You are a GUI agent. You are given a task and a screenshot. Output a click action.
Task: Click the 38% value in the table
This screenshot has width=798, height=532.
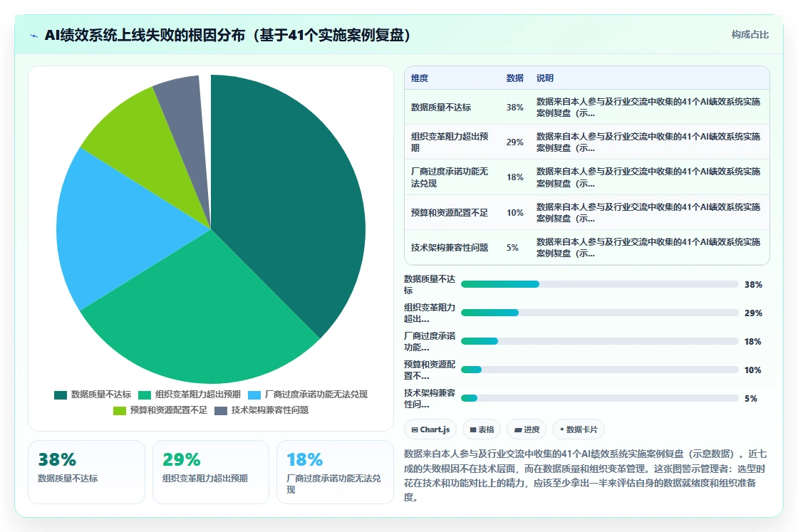[514, 108]
